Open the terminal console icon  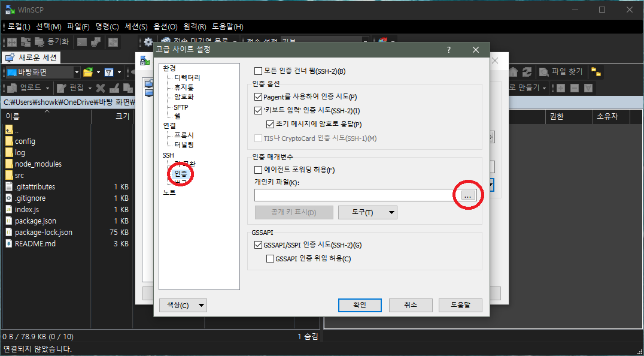point(82,42)
